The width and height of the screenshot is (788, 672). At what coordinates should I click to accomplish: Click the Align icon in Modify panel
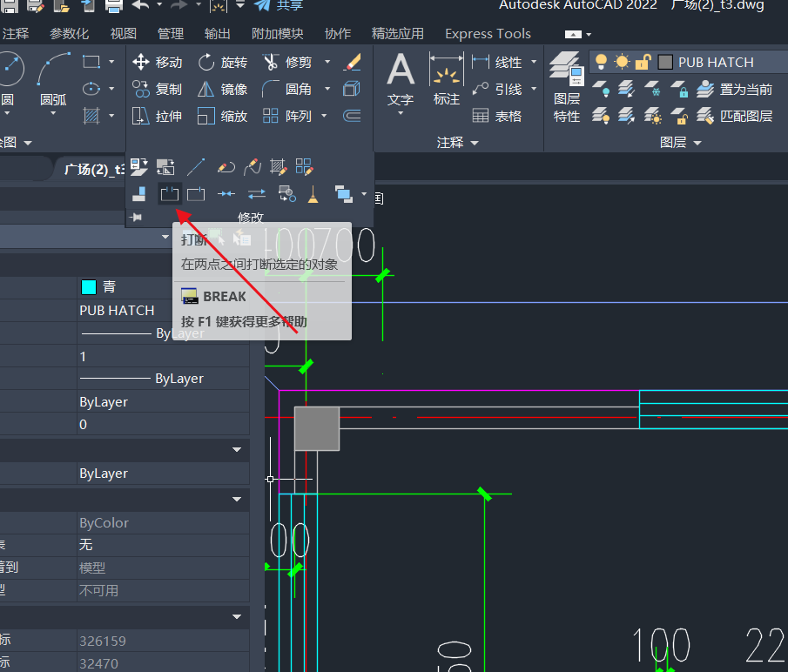click(x=139, y=194)
